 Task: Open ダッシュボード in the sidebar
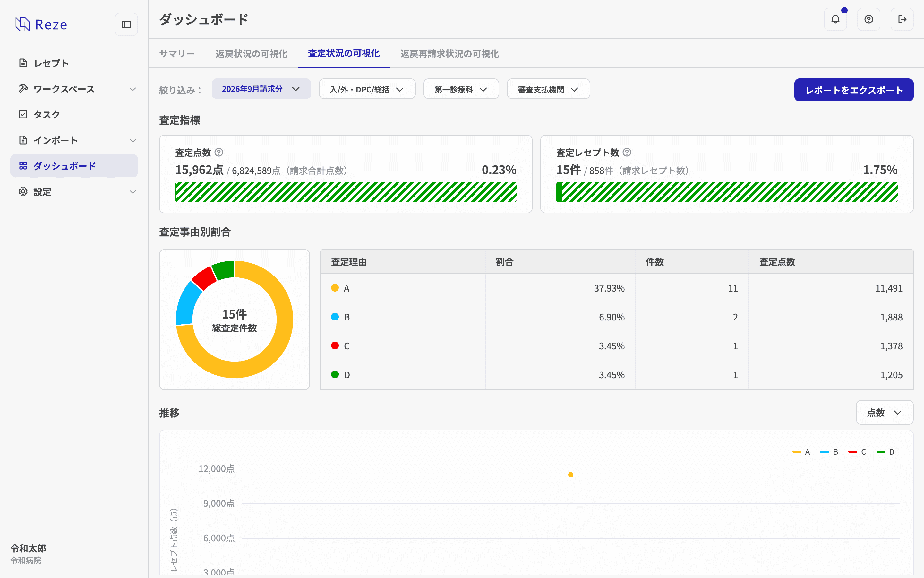point(74,165)
